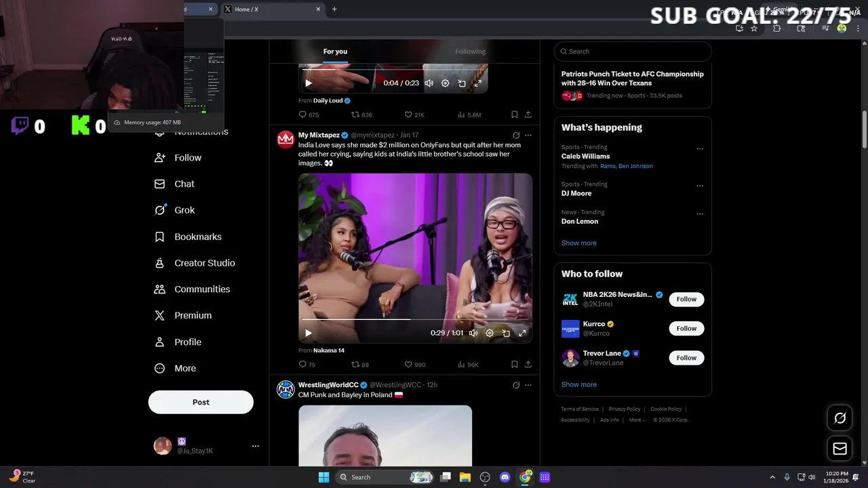Open File Explorer from the taskbar

(x=465, y=477)
